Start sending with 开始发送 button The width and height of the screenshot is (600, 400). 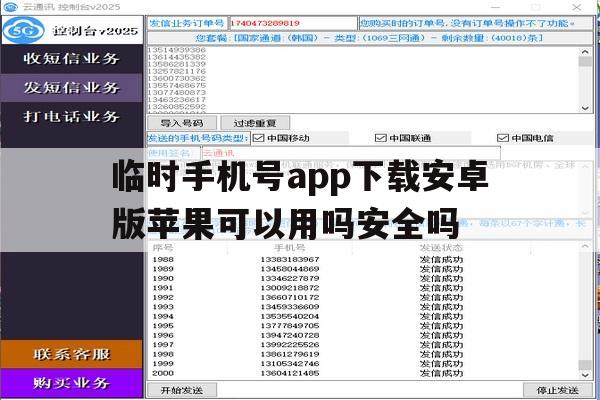pyautogui.click(x=182, y=390)
